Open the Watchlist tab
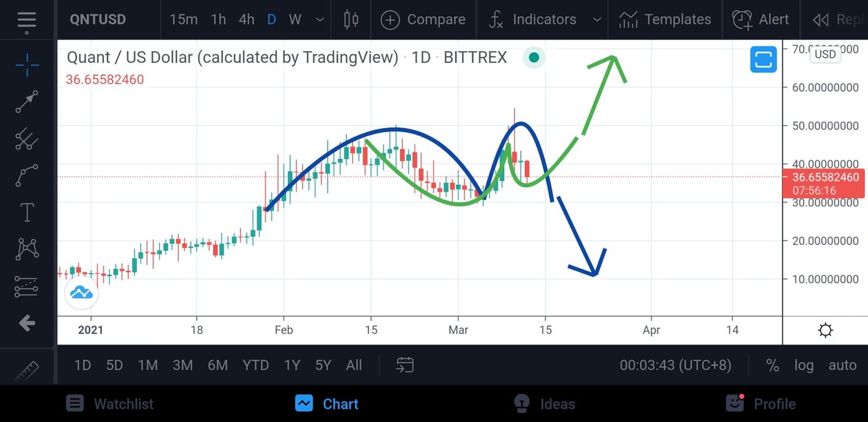The width and height of the screenshot is (868, 422). 109,403
